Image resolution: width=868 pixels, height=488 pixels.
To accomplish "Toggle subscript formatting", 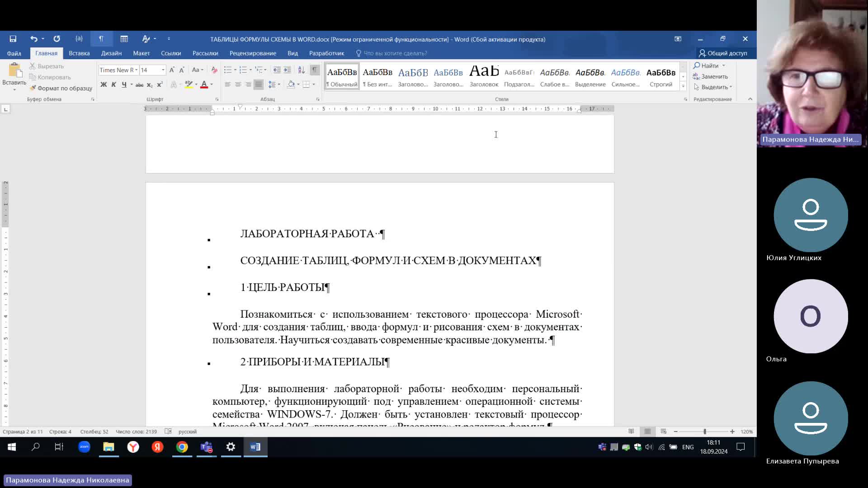I will coord(150,84).
